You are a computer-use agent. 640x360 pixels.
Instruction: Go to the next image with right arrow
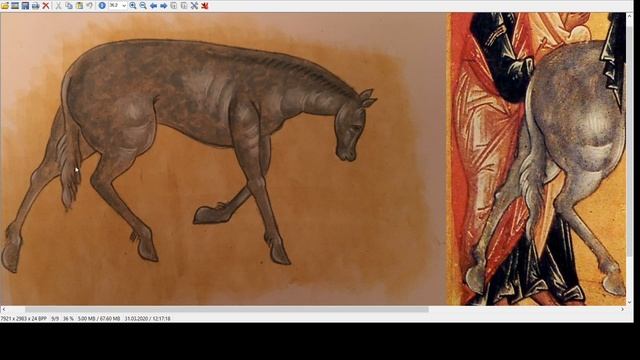point(164,6)
